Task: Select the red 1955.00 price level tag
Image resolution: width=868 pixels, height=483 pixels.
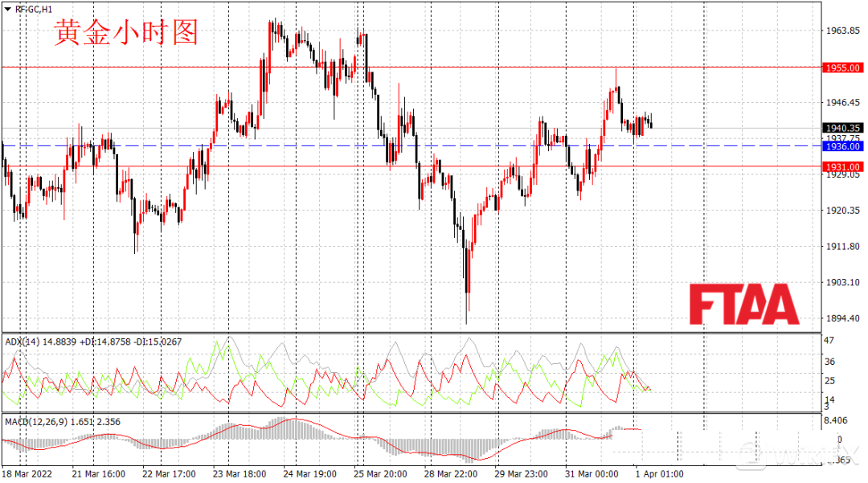Action: point(843,68)
